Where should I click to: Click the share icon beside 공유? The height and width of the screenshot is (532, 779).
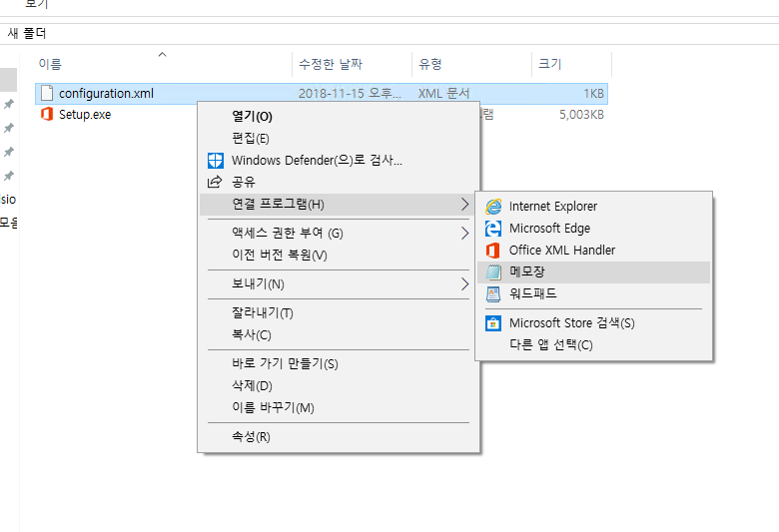[x=215, y=182]
